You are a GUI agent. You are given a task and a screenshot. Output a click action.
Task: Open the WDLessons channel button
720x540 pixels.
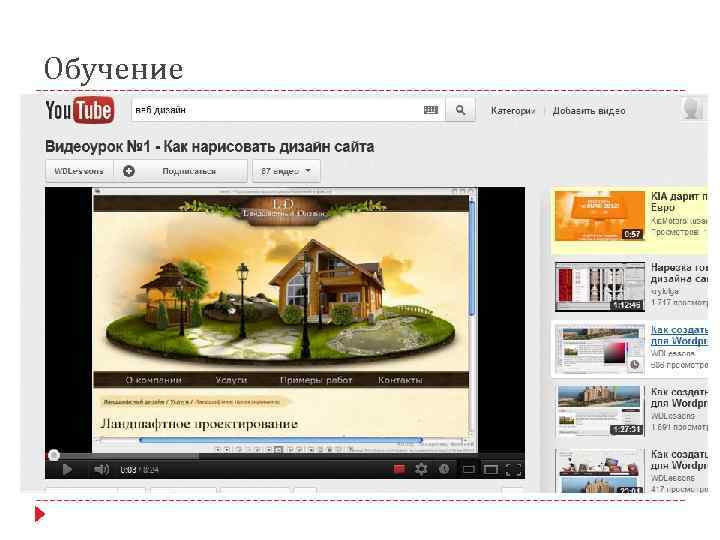pos(79,171)
